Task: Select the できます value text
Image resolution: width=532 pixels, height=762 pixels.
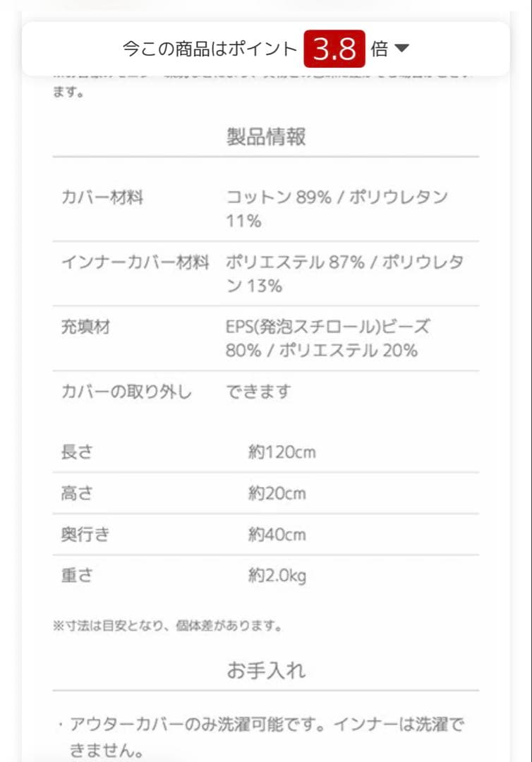Action: [x=257, y=392]
